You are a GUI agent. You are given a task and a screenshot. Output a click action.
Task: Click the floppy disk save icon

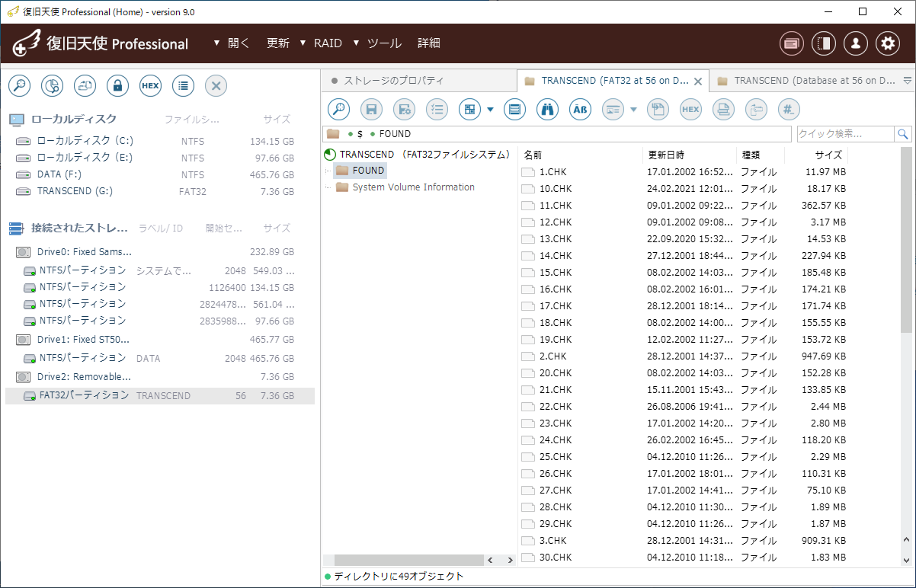(371, 110)
